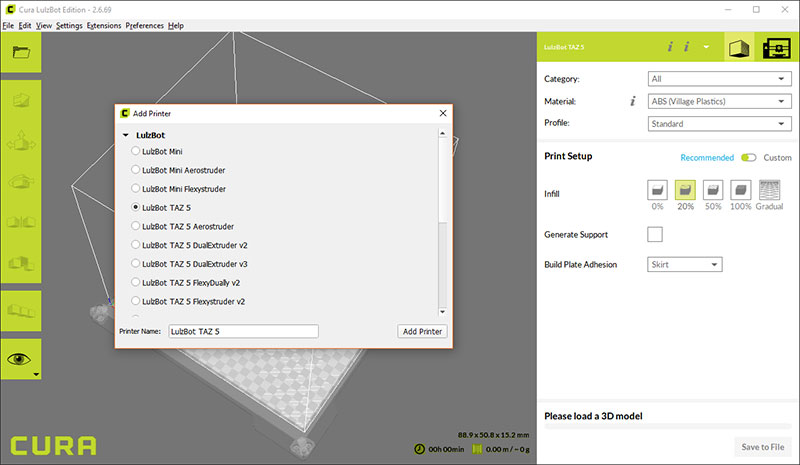800x465 pixels.
Task: Toggle the Recommended/Custom print setup switch
Action: click(x=748, y=157)
